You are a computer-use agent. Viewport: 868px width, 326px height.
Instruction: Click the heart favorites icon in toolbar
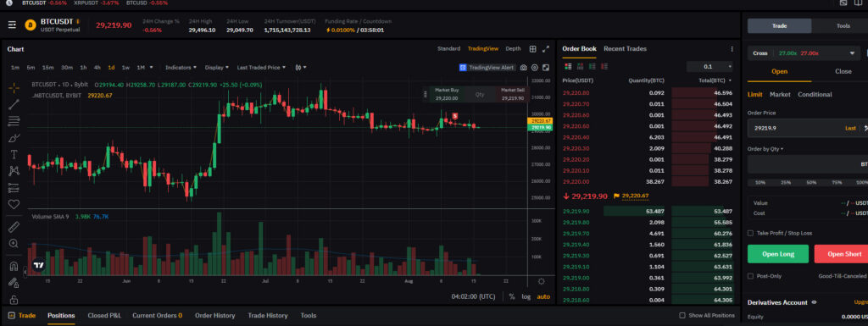[x=14, y=204]
